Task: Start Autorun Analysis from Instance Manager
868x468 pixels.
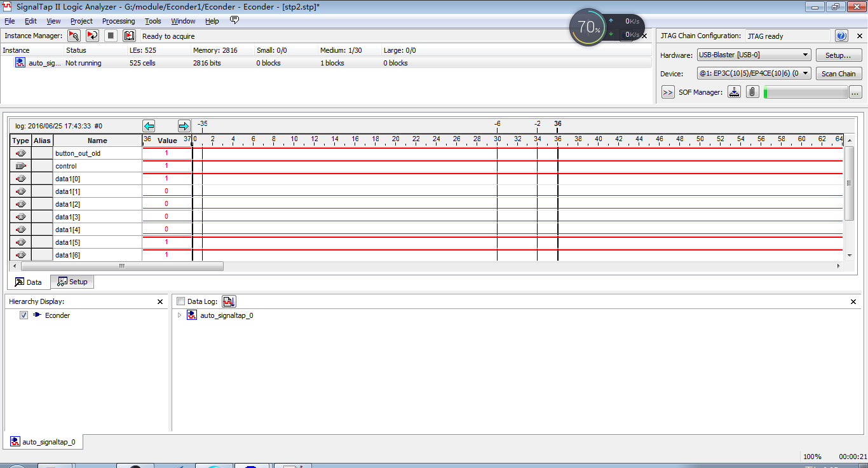Action: click(92, 36)
